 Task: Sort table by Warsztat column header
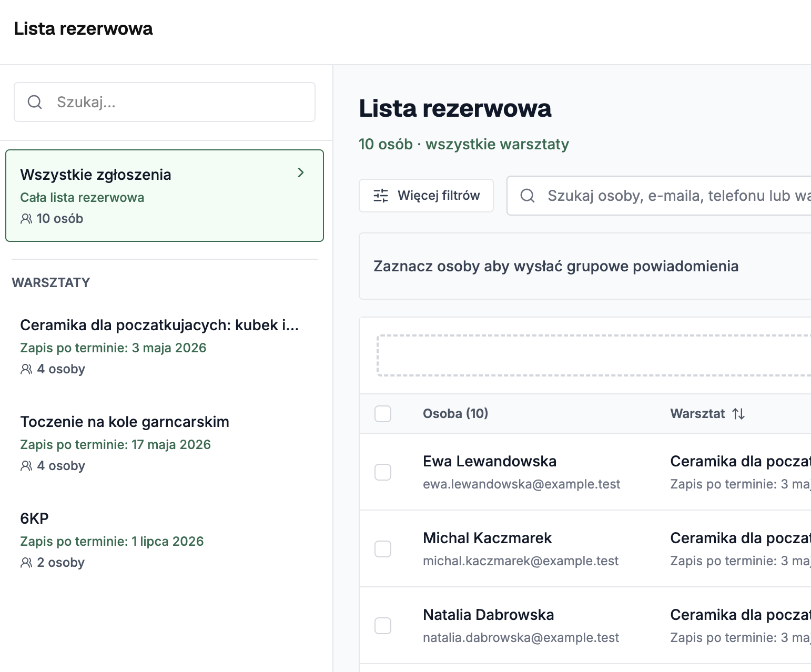coord(707,414)
